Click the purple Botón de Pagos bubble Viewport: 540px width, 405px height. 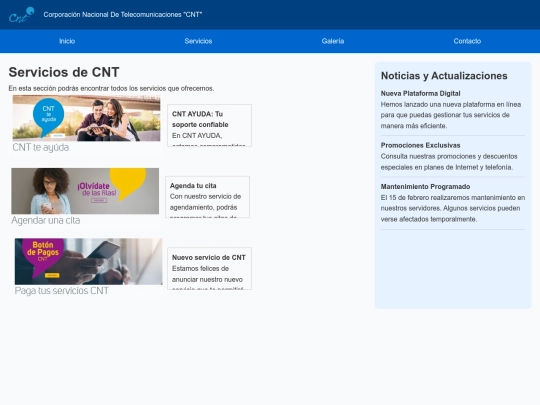pos(43,257)
